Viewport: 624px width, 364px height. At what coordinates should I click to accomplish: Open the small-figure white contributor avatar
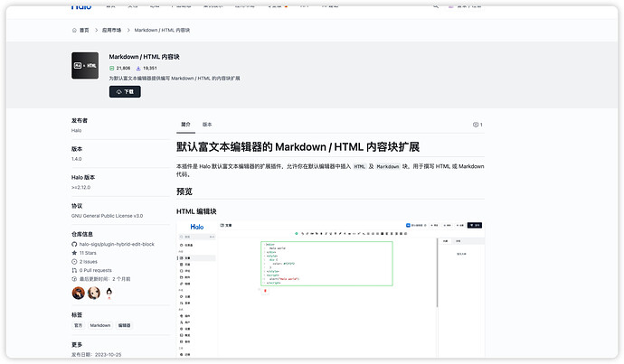coord(109,294)
